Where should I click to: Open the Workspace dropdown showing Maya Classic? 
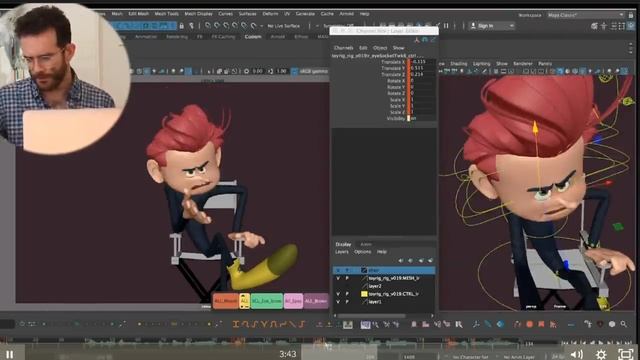585,15
